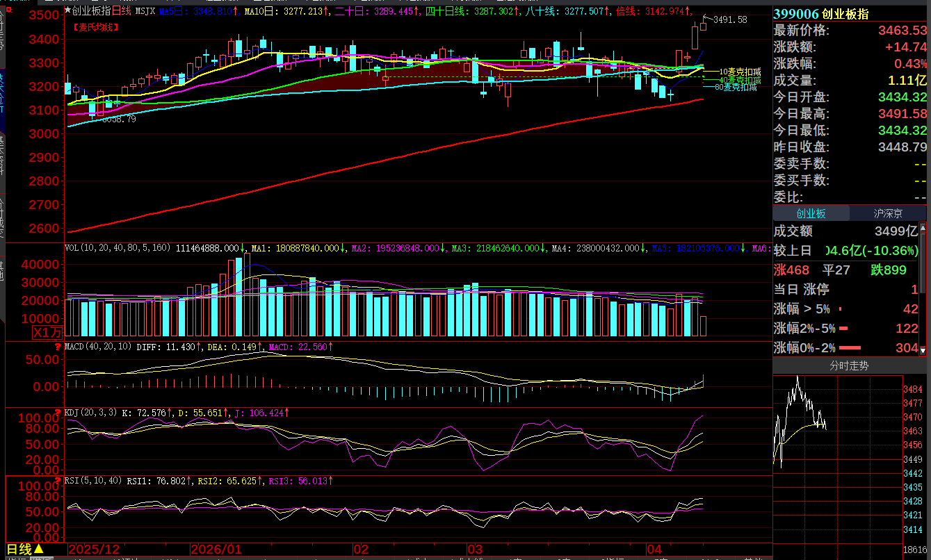The image size is (931, 560).
Task: Select the 【麦氏均线】 indicator label
Action: (95, 27)
